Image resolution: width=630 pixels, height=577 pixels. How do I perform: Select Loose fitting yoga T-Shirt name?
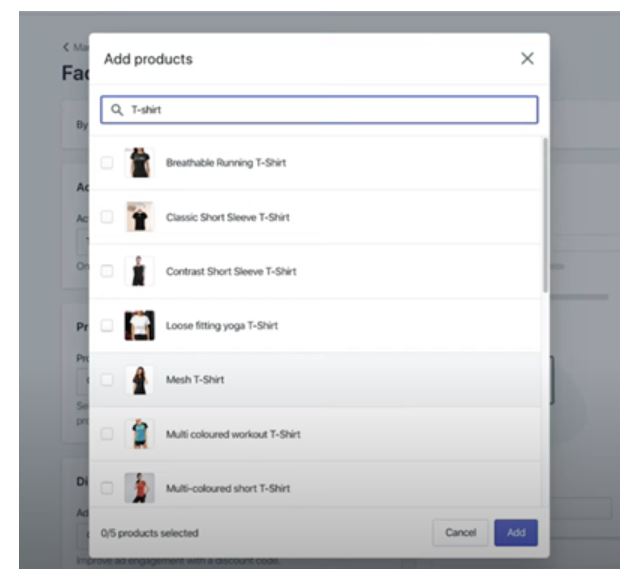[222, 325]
